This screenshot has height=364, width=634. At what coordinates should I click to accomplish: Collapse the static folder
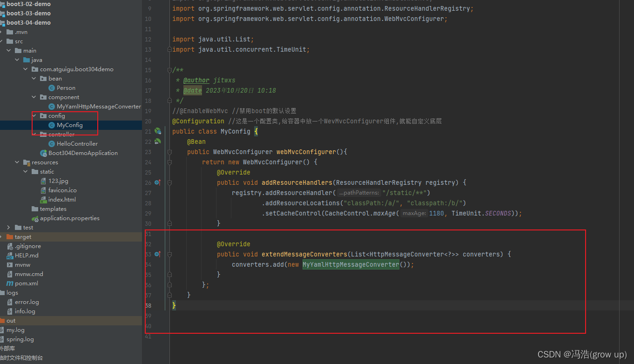pyautogui.click(x=26, y=172)
